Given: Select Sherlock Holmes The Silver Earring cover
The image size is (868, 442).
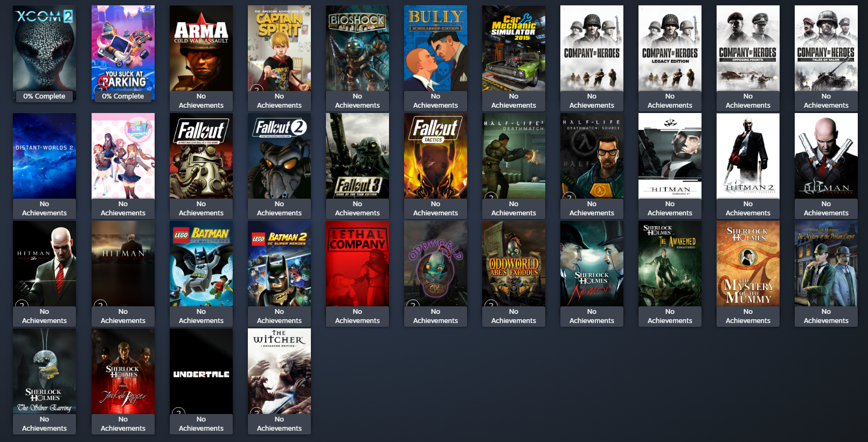Looking at the screenshot, I should coord(44,371).
